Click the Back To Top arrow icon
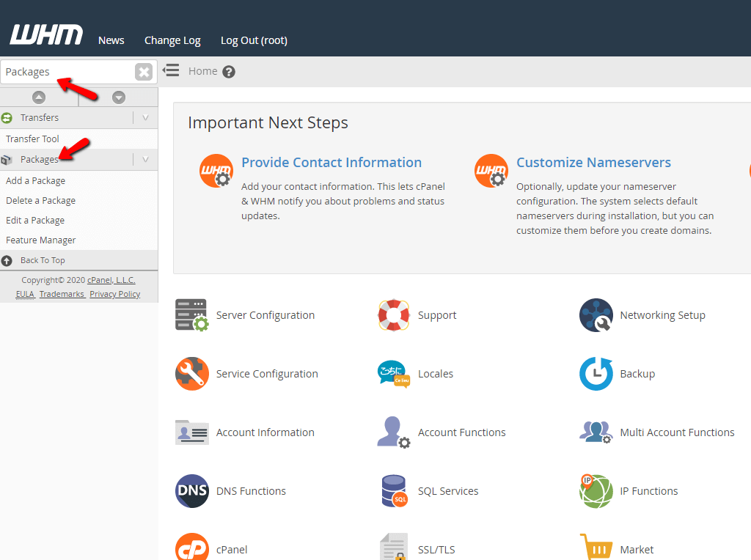This screenshot has height=560, width=751. [x=7, y=260]
